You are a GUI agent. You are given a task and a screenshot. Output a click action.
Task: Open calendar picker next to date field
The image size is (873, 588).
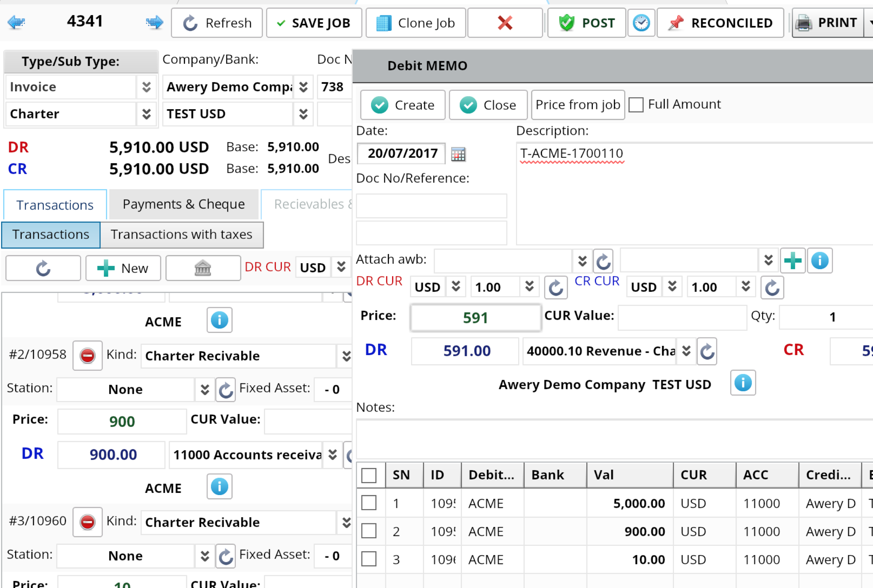point(458,154)
